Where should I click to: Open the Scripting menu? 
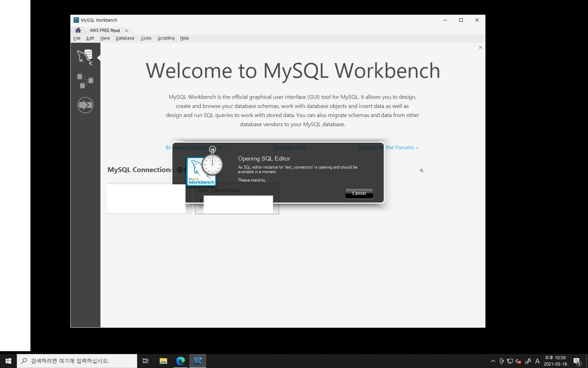pos(166,38)
